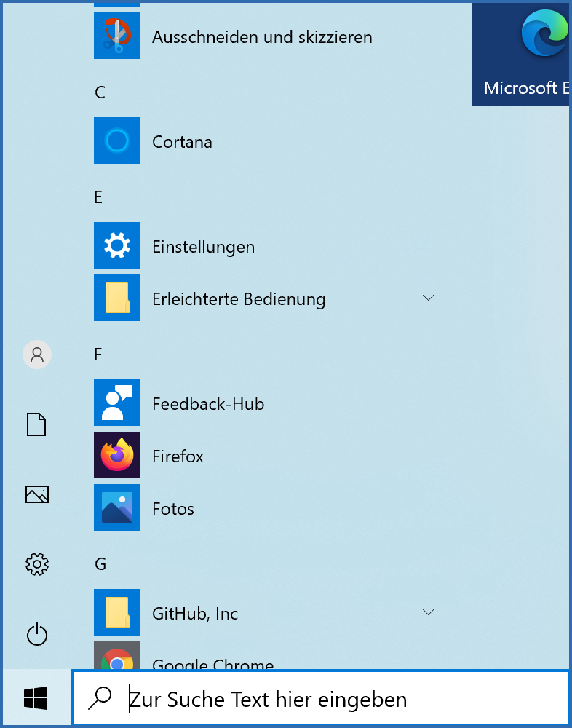Click the user account avatar icon

(37, 355)
